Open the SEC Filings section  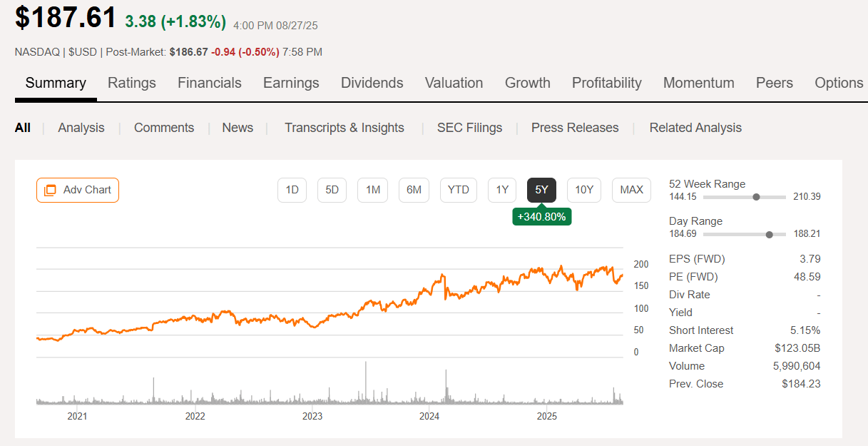pyautogui.click(x=469, y=127)
